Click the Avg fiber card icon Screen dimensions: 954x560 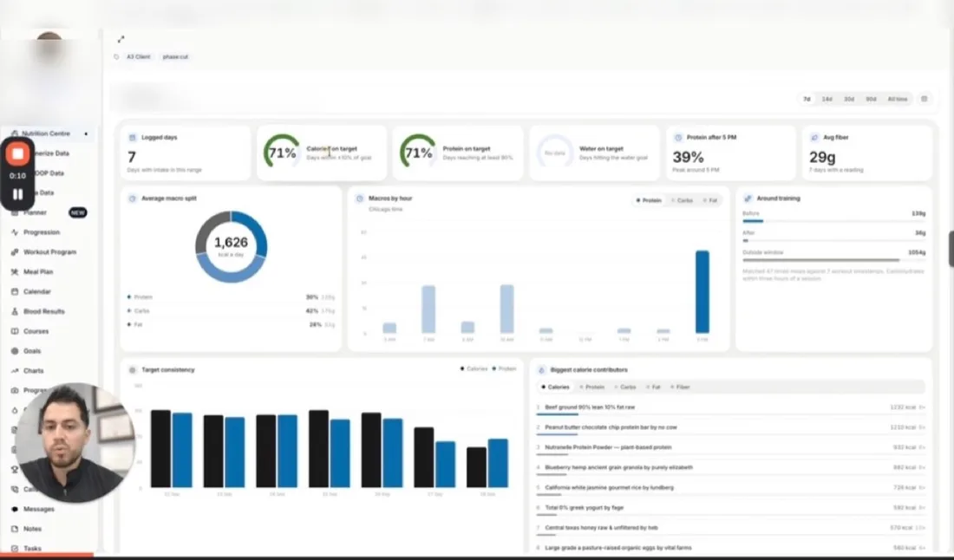(x=814, y=138)
